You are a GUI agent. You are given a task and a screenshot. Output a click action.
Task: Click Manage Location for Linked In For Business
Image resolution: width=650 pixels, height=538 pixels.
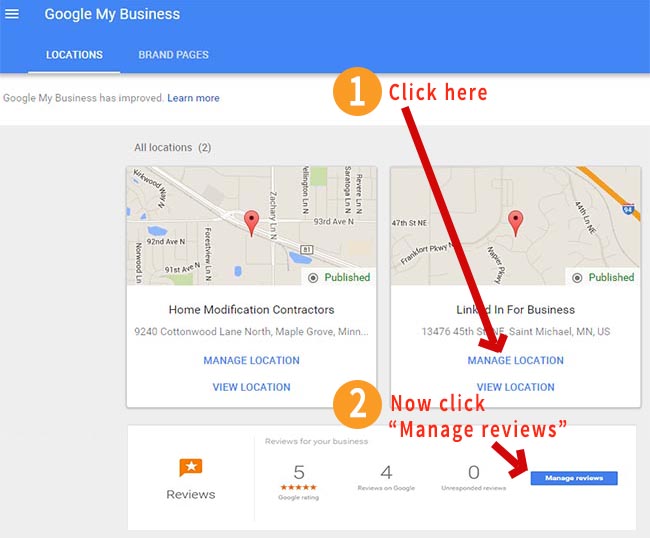(x=515, y=360)
